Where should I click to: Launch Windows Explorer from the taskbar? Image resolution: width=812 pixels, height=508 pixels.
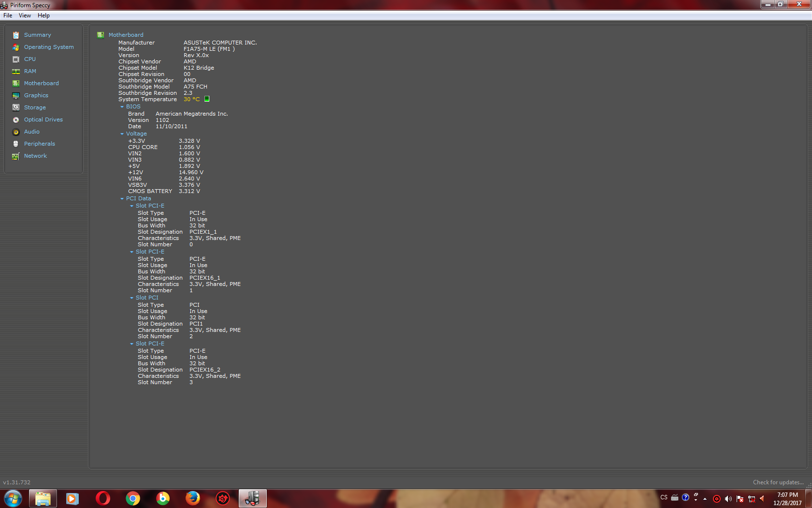tap(43, 498)
